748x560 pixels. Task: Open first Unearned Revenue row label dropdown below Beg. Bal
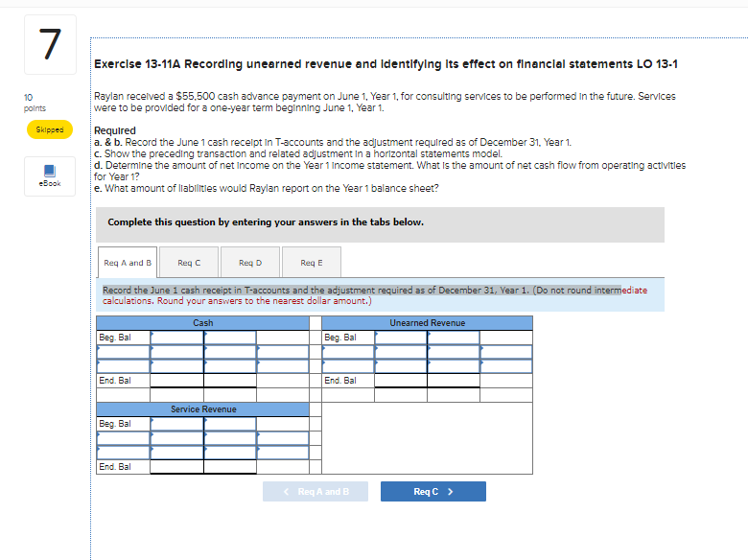348,352
